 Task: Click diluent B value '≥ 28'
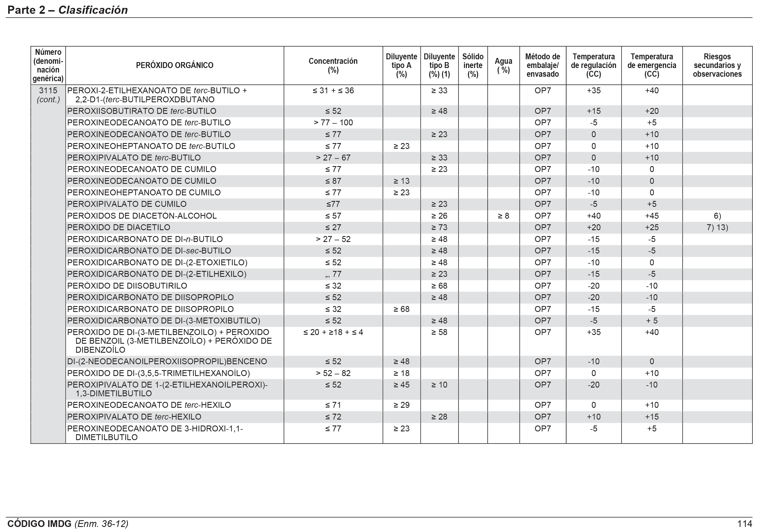pyautogui.click(x=439, y=417)
